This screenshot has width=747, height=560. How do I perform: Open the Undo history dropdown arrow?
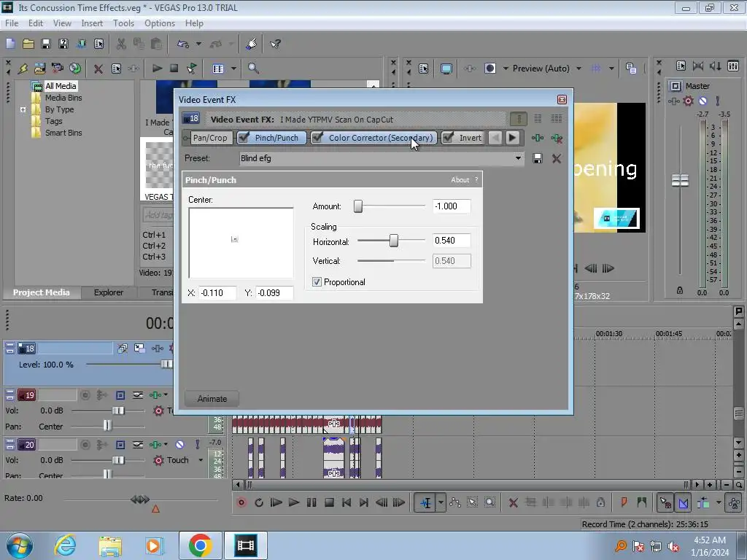(x=198, y=44)
